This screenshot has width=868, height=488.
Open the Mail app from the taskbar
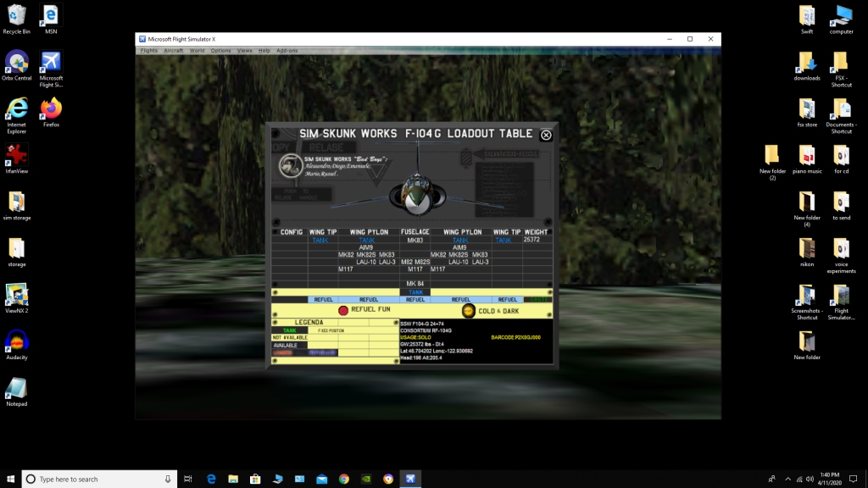pos(321,480)
